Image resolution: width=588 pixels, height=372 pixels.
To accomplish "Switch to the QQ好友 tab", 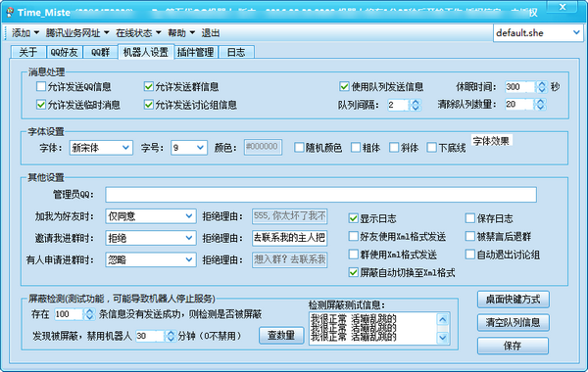I will tap(64, 52).
